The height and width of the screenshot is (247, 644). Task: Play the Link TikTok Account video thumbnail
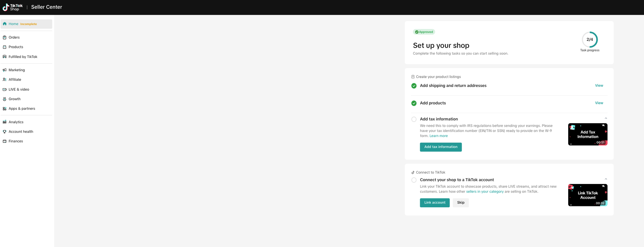(x=588, y=195)
